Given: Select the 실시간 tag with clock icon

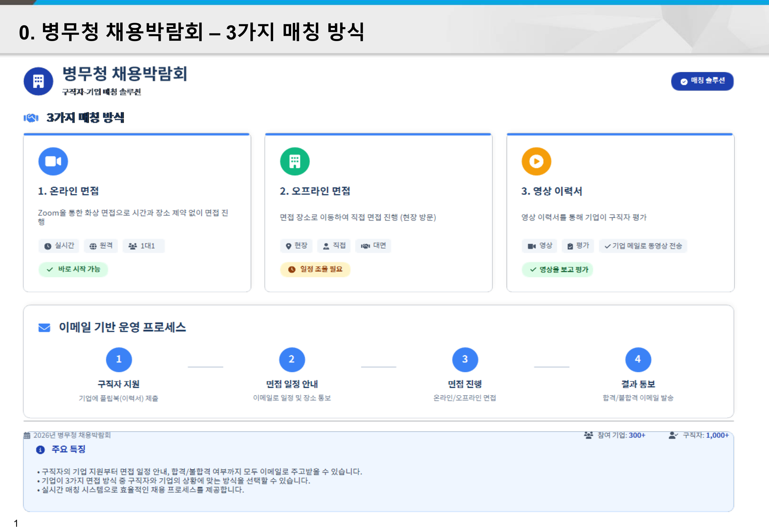Looking at the screenshot, I should [59, 246].
